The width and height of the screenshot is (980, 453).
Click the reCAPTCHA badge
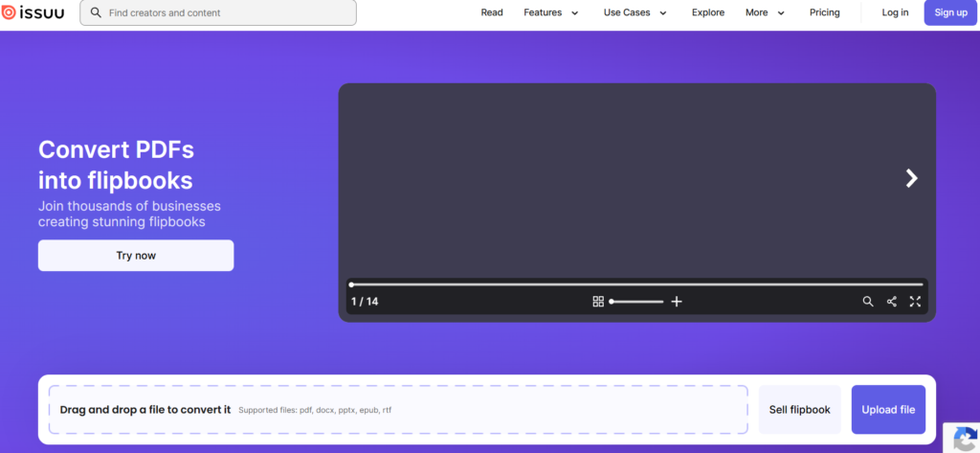click(963, 438)
